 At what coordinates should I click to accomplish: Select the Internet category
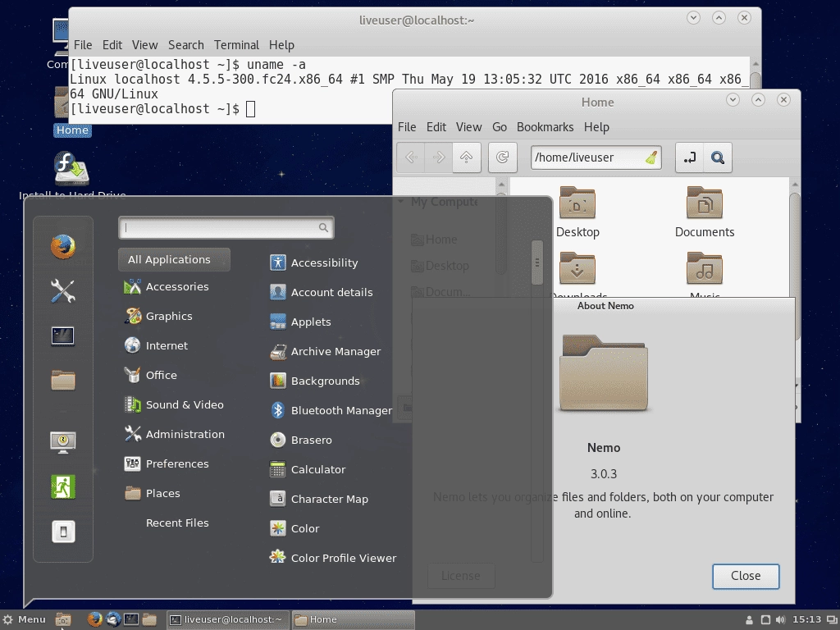click(x=156, y=345)
